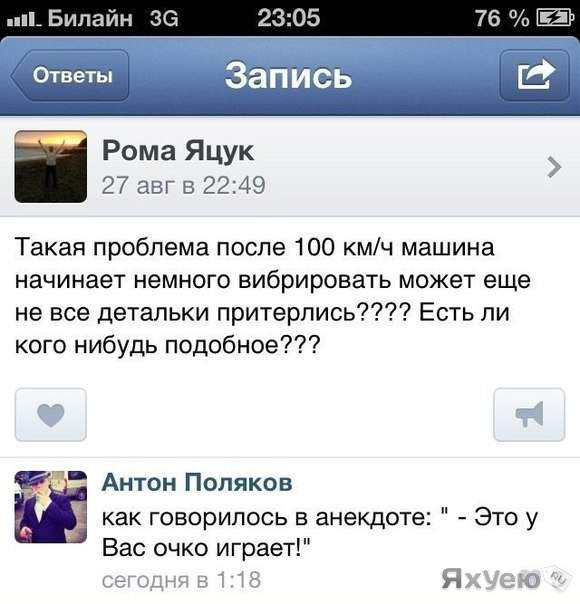Open Рома Яцук profile chevron
This screenshot has height=604, width=580.
554,167
